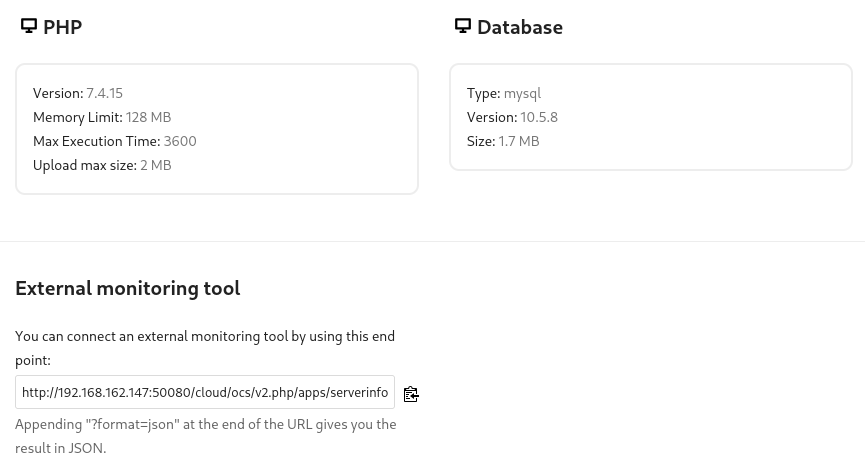Click the PHP Version 7.4.15 line
This screenshot has height=467, width=865.
tap(78, 93)
